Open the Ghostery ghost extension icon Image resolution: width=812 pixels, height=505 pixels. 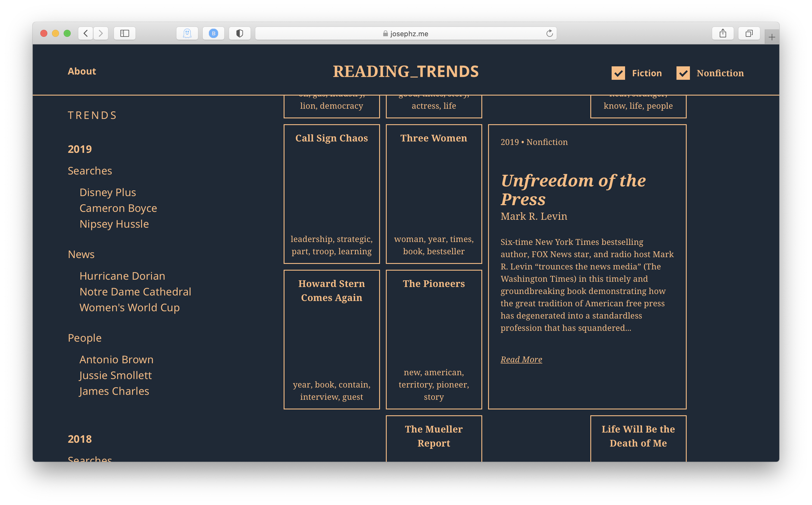click(x=187, y=33)
